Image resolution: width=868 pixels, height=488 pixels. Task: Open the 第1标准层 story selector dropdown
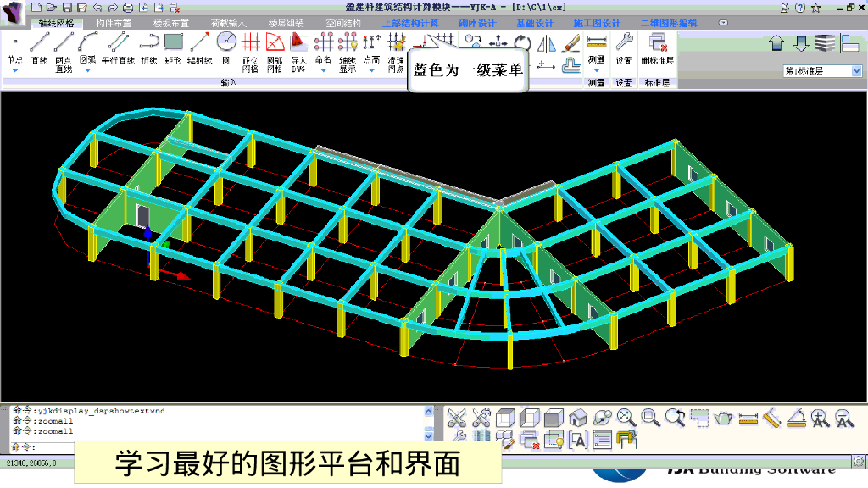point(858,70)
